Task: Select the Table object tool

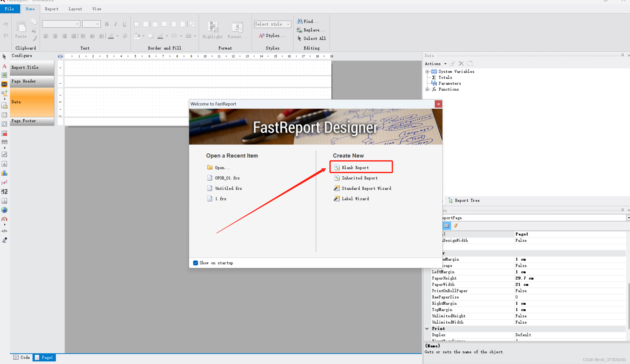Action: coord(4,115)
